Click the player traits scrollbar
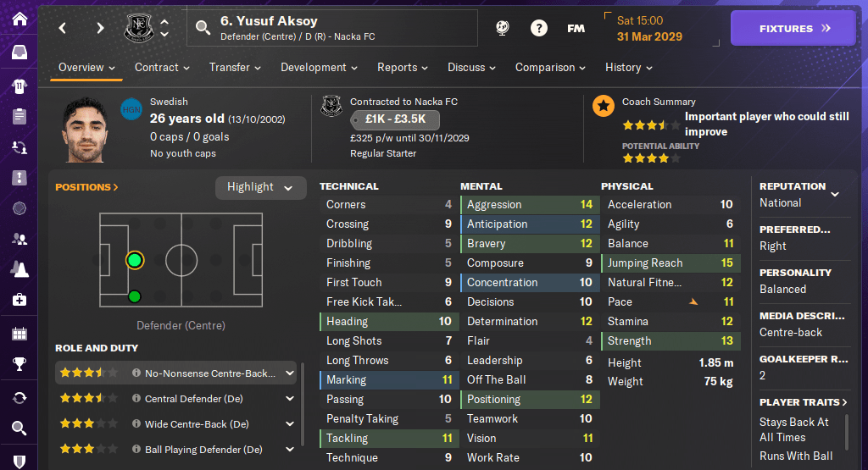This screenshot has width=868, height=470. pyautogui.click(x=846, y=432)
